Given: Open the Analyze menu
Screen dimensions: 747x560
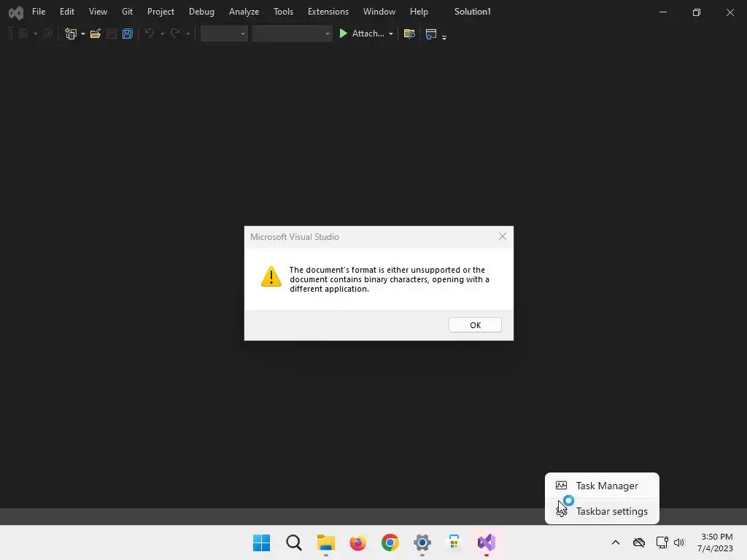Looking at the screenshot, I should coord(244,12).
